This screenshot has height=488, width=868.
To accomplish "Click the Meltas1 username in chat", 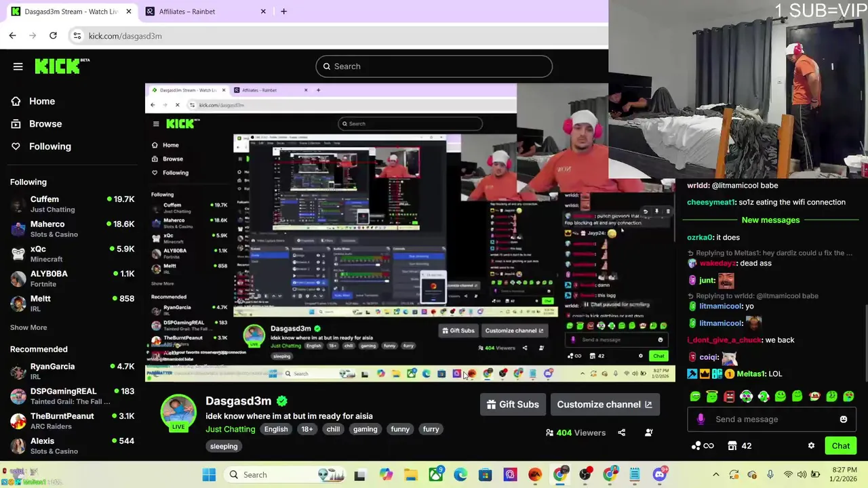I will point(751,374).
